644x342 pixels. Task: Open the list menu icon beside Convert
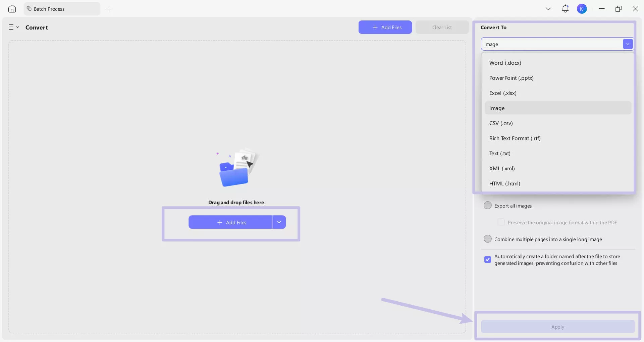point(14,27)
